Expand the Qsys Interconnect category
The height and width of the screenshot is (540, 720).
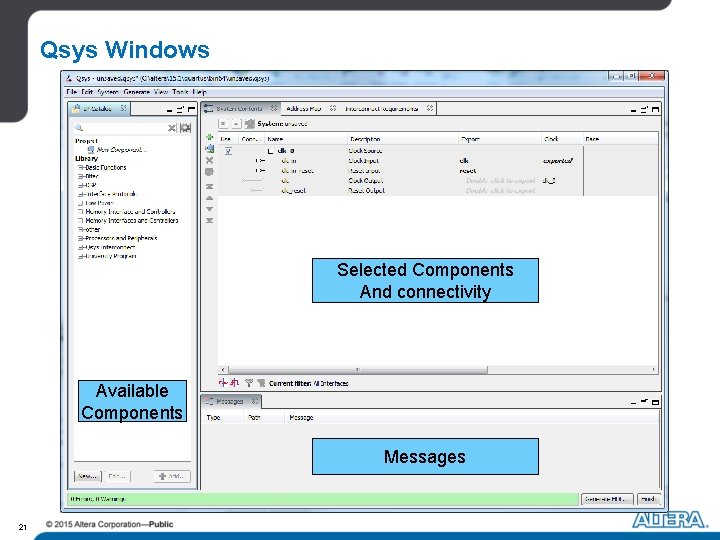(80, 247)
